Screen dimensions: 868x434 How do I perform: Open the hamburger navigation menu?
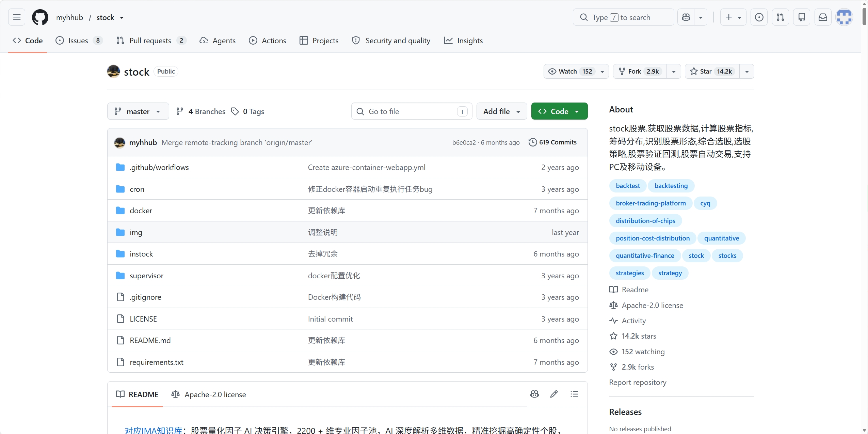[17, 17]
